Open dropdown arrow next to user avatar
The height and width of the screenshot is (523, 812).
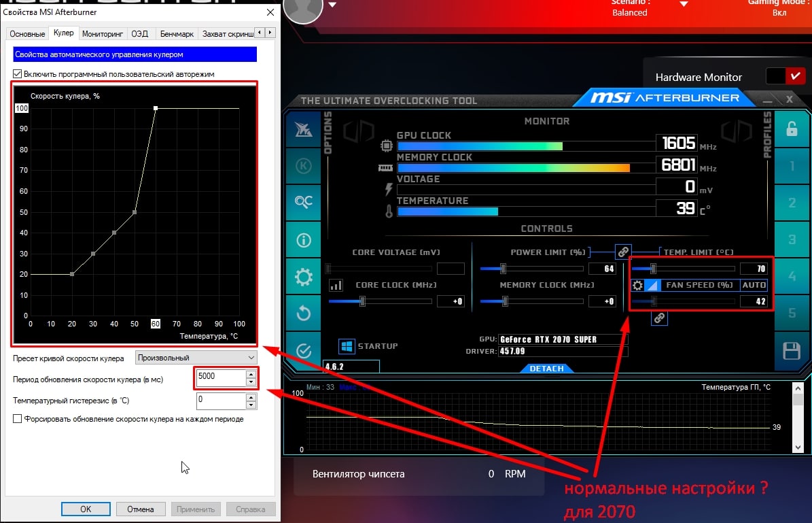point(332,5)
